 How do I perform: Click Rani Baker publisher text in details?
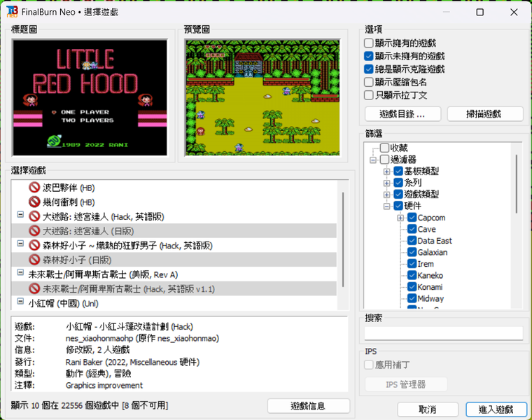point(84,362)
